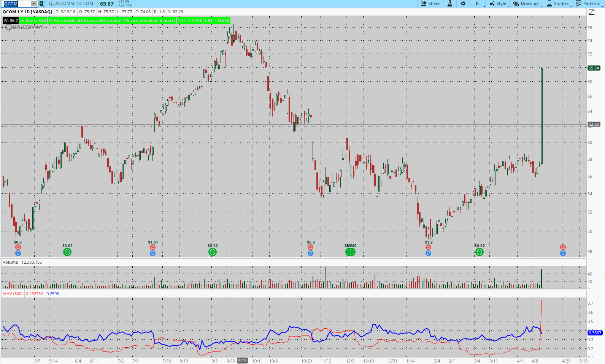This screenshot has width=605, height=364.
Task: Click the blue lightbulb icon near 4/29
Action: click(x=563, y=253)
